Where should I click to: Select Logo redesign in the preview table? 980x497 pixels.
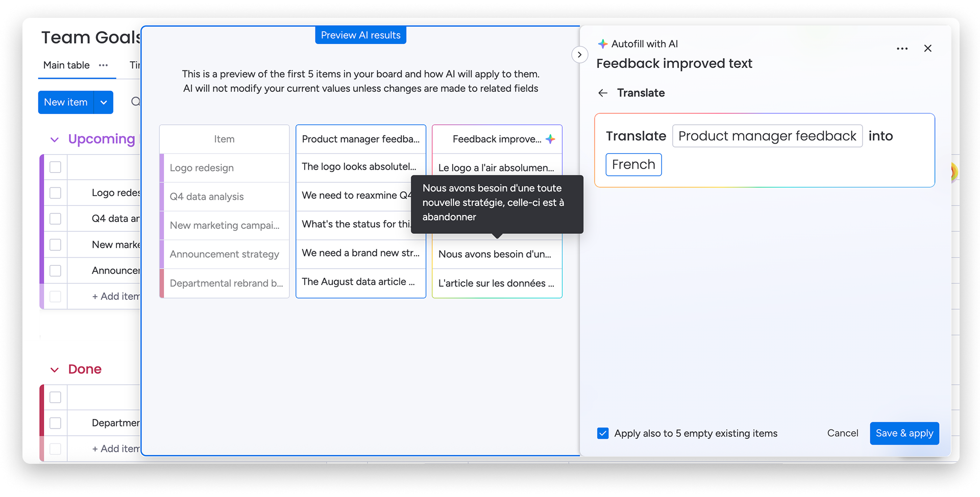pyautogui.click(x=224, y=168)
